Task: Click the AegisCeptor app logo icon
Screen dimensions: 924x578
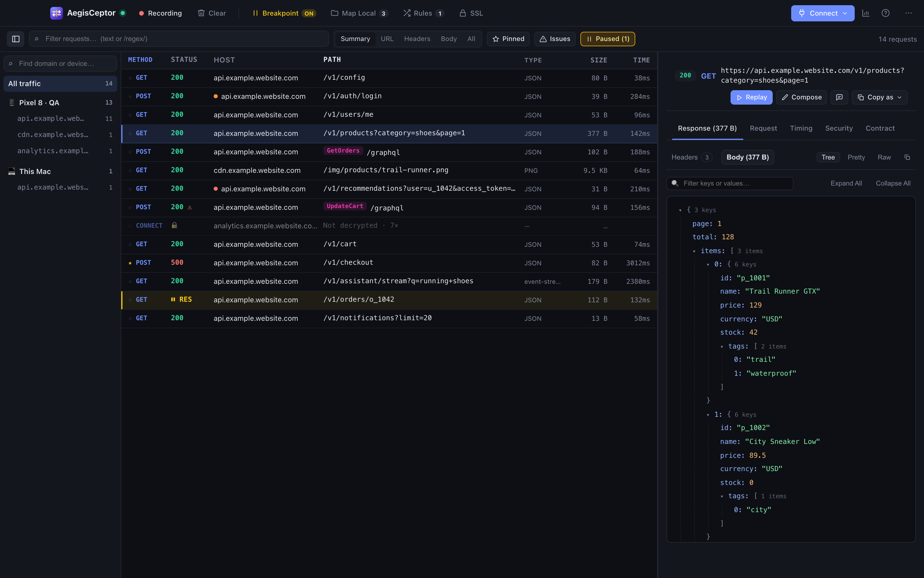Action: click(x=57, y=13)
